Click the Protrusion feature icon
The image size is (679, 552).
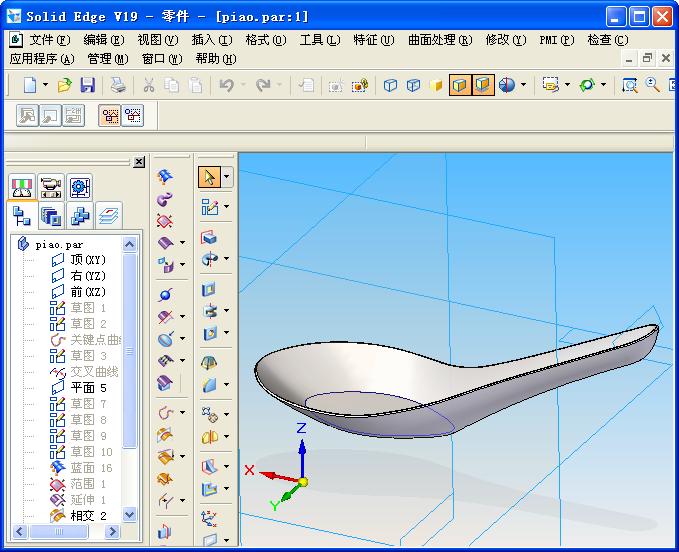click(209, 237)
